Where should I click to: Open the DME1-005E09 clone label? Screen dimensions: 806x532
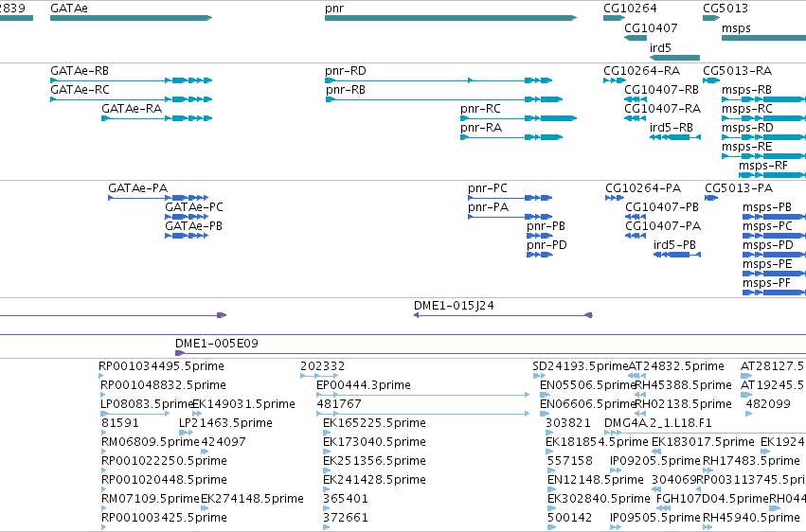216,343
